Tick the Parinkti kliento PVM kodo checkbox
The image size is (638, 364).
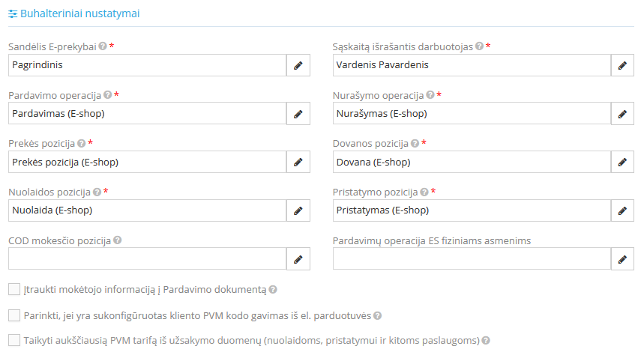pos(14,315)
